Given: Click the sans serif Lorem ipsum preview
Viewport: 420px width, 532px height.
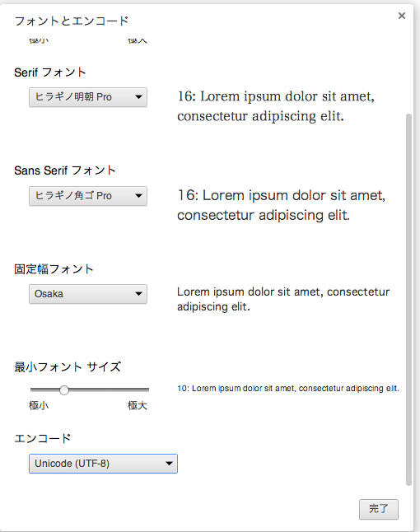Looking at the screenshot, I should coord(282,205).
